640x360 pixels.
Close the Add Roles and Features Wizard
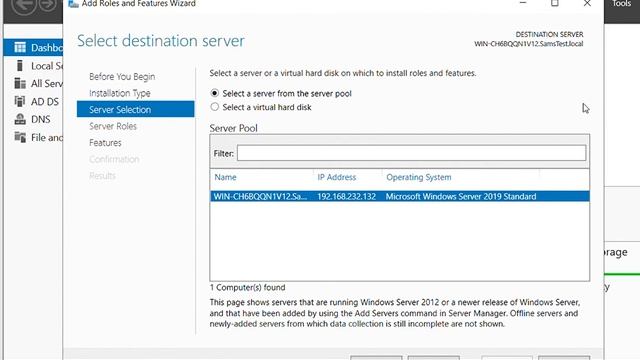click(x=587, y=3)
